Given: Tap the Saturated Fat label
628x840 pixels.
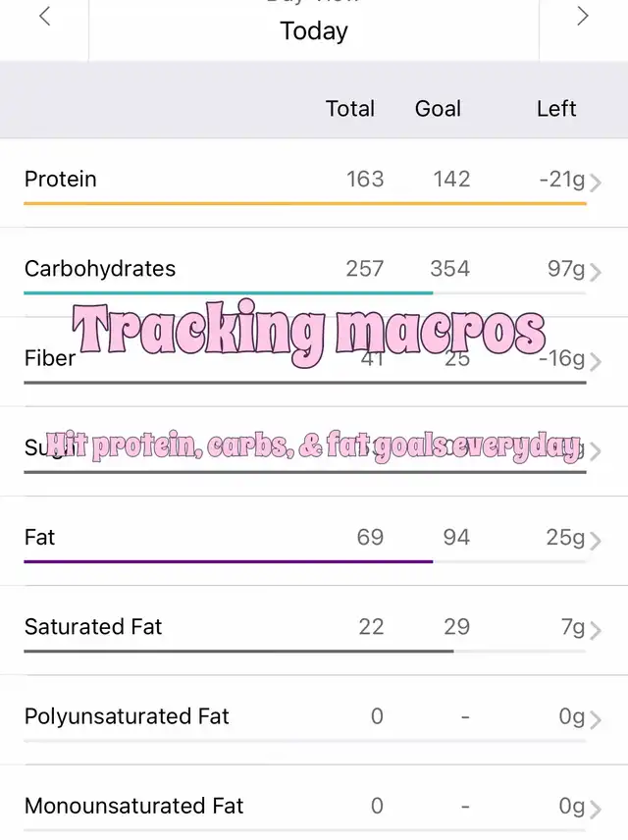Looking at the screenshot, I should (x=93, y=626).
